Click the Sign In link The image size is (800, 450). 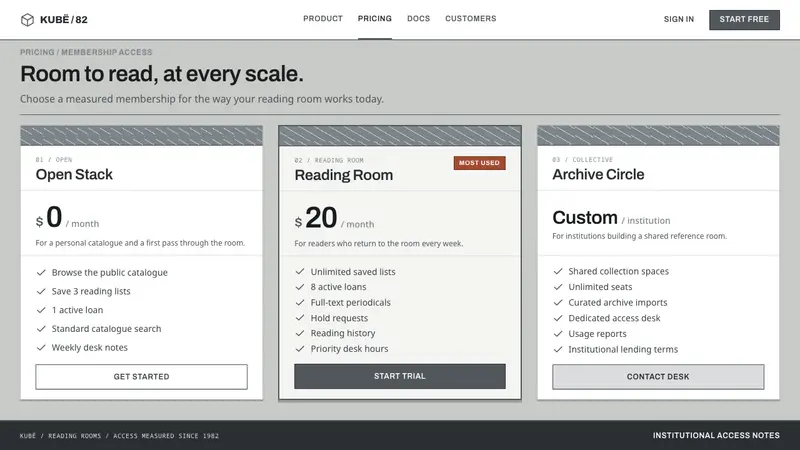(679, 19)
